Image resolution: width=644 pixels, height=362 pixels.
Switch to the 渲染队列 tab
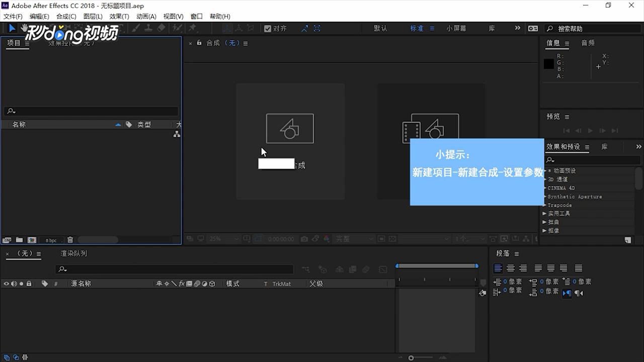[x=74, y=253]
